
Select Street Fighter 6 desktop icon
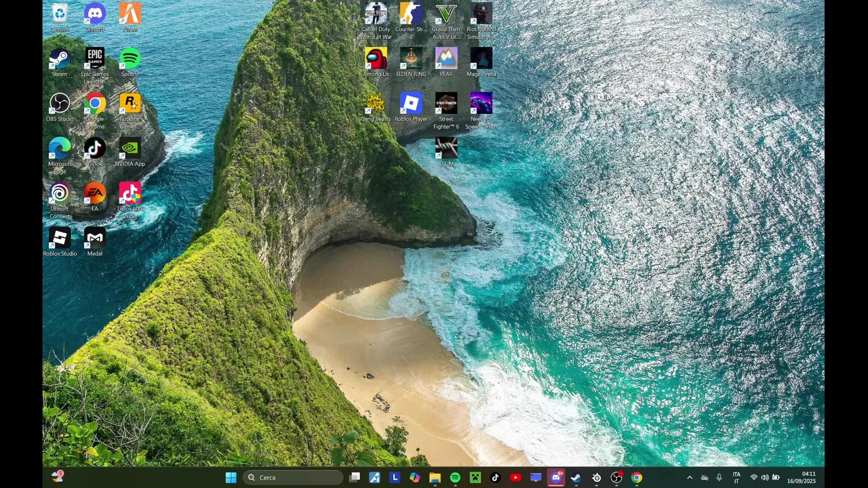pyautogui.click(x=446, y=110)
